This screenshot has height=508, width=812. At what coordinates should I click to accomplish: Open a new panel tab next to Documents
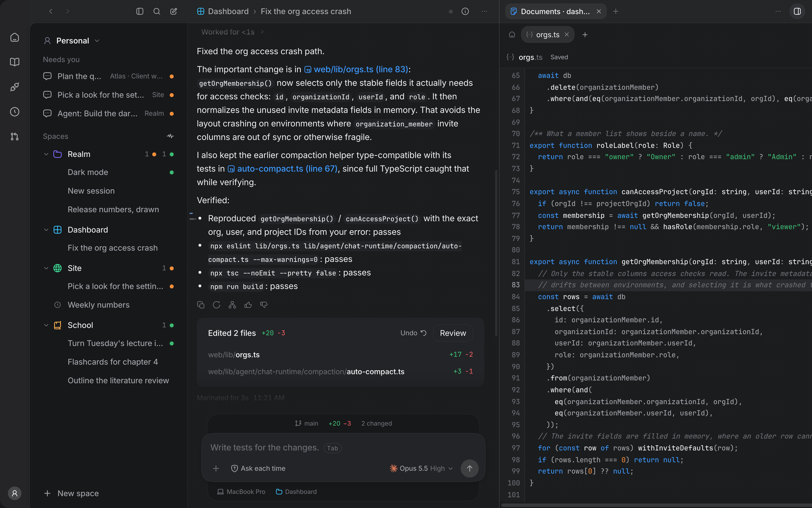[616, 11]
